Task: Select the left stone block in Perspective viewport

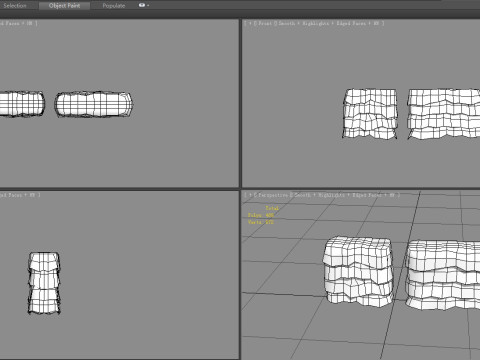Action: pyautogui.click(x=358, y=271)
